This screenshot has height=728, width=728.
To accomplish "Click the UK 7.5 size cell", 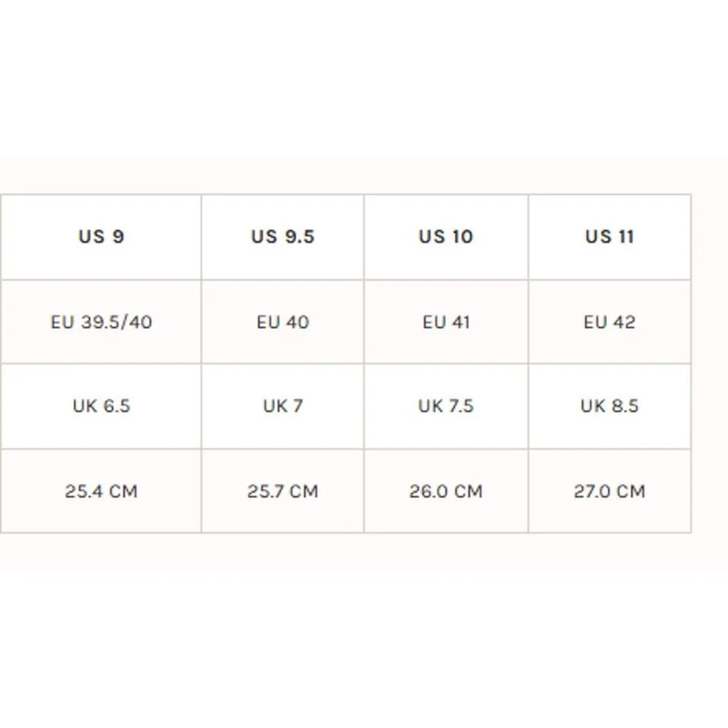I will (446, 405).
